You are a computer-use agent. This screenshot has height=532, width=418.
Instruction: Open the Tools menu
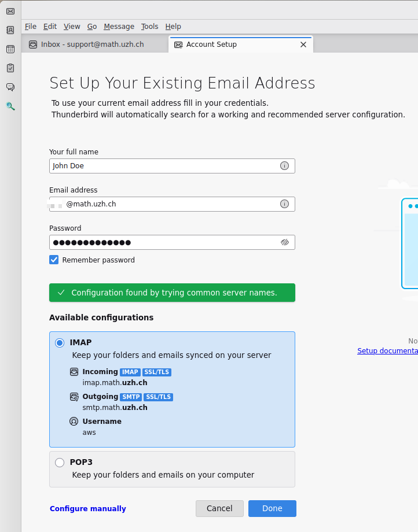[x=149, y=27]
